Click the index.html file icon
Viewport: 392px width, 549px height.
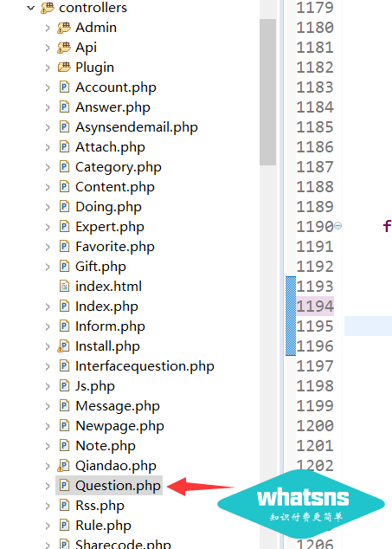pos(64,287)
